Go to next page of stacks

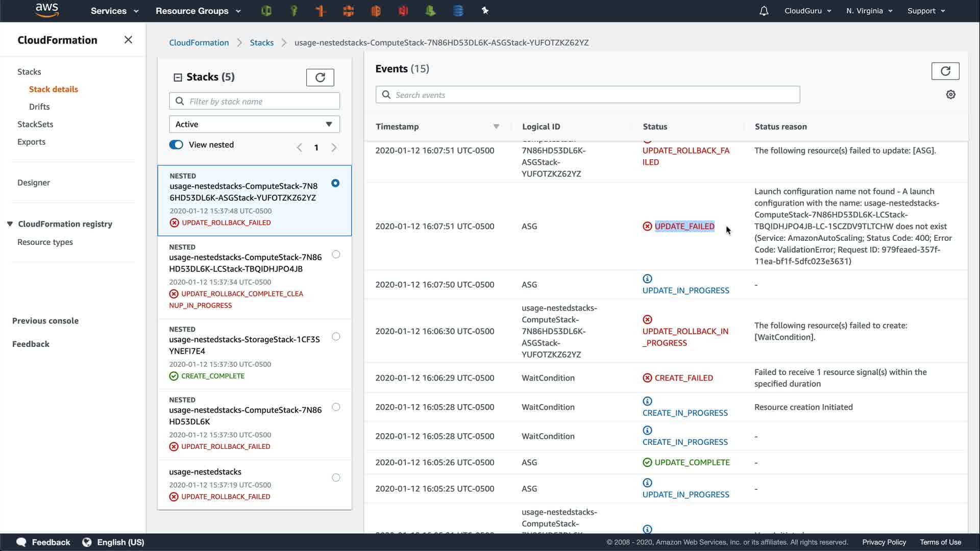coord(334,147)
